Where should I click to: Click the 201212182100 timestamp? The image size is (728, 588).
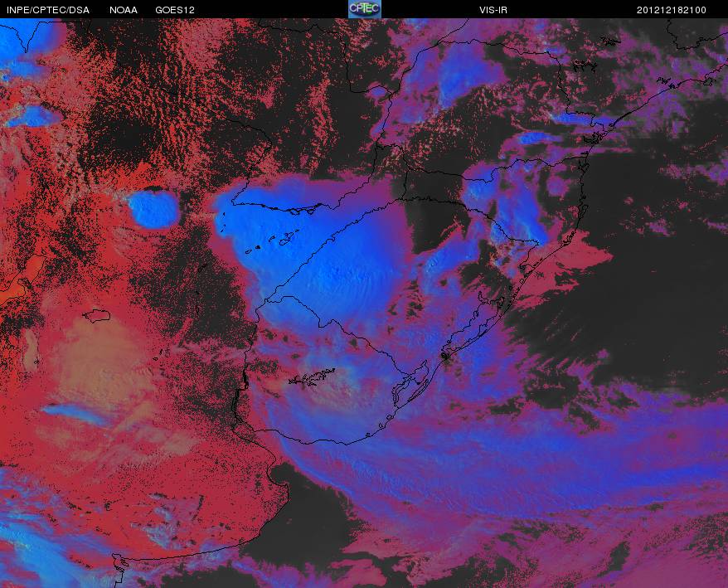672,10
